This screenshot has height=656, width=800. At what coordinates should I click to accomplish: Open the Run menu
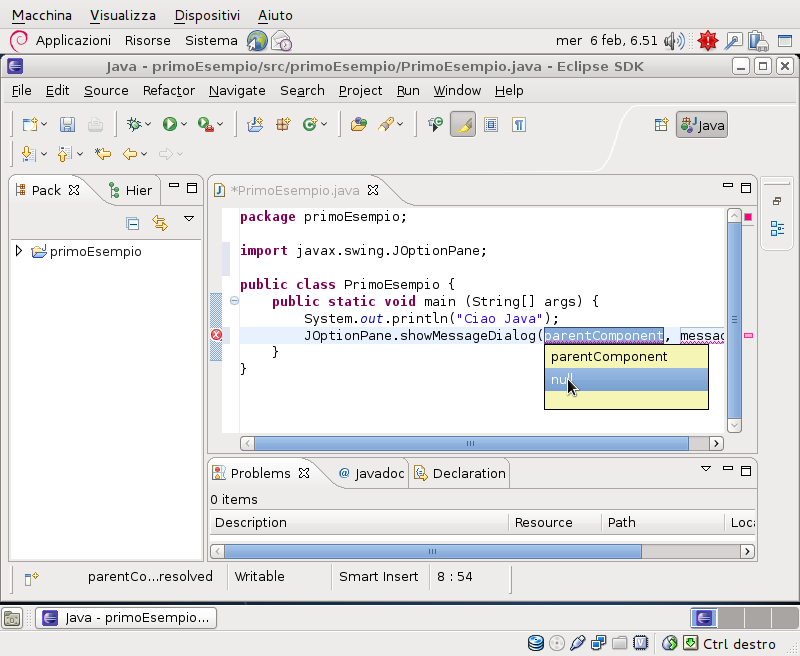point(408,90)
